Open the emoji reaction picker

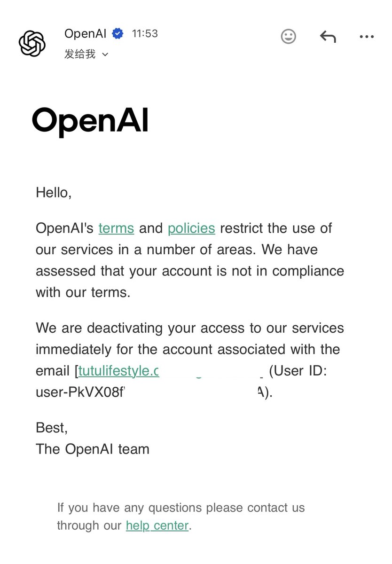(289, 37)
